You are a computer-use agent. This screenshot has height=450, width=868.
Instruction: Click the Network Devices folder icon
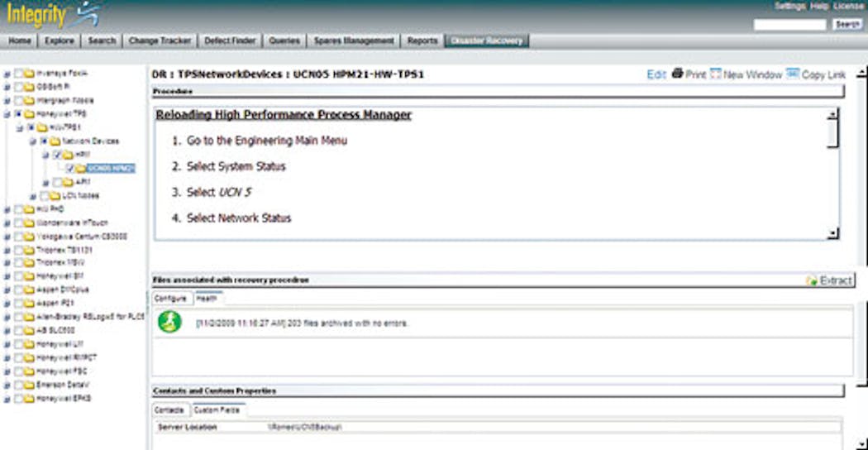55,141
